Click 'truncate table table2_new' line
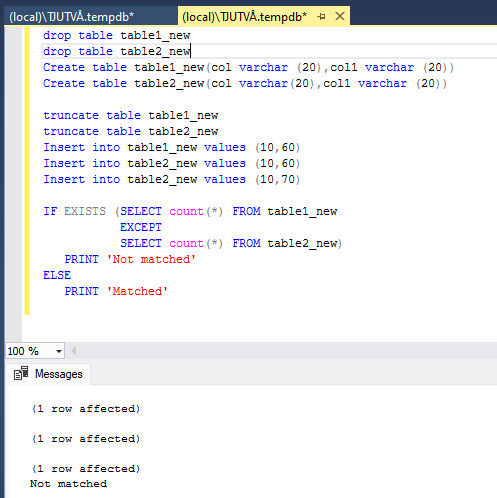The height and width of the screenshot is (498, 497). (131, 131)
